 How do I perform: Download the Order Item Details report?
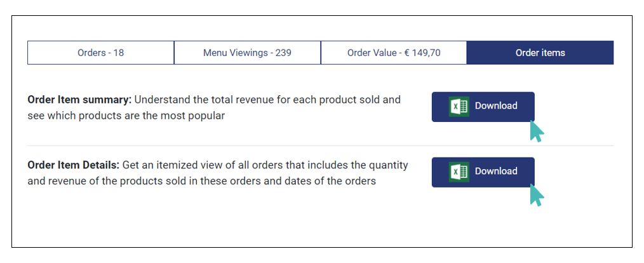click(x=483, y=172)
